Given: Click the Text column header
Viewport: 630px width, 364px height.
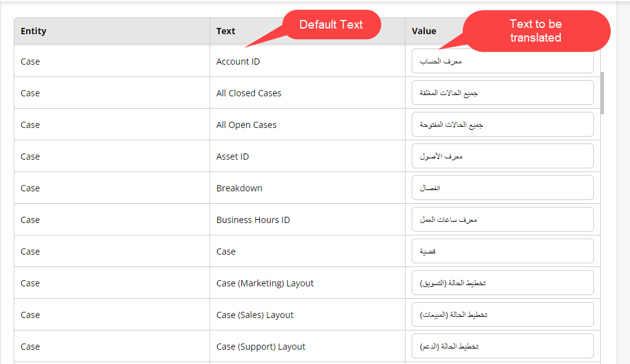Looking at the screenshot, I should click(x=226, y=31).
